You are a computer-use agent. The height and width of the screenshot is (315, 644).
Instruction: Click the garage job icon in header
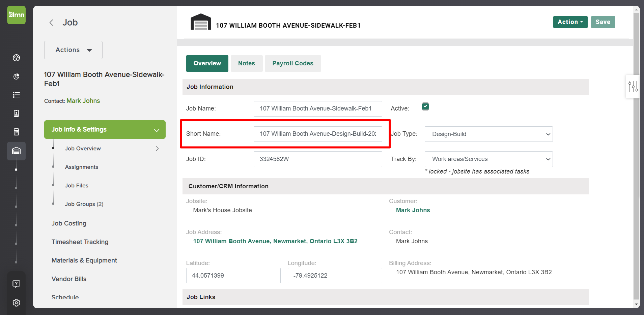coord(201,22)
